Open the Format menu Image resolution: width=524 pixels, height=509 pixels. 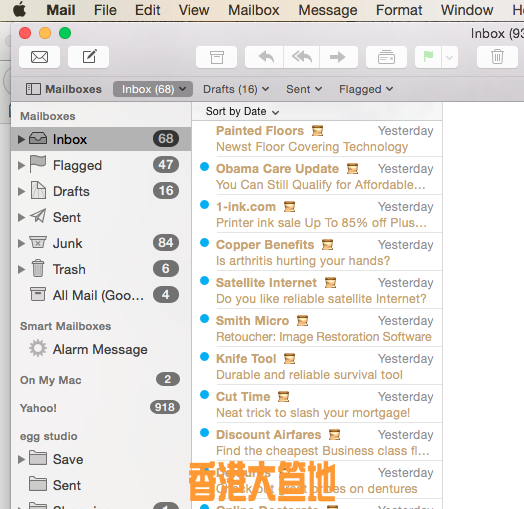point(399,10)
